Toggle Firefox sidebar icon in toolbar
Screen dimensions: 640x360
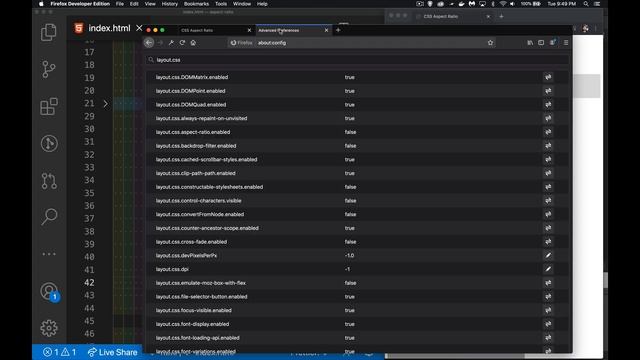541,42
